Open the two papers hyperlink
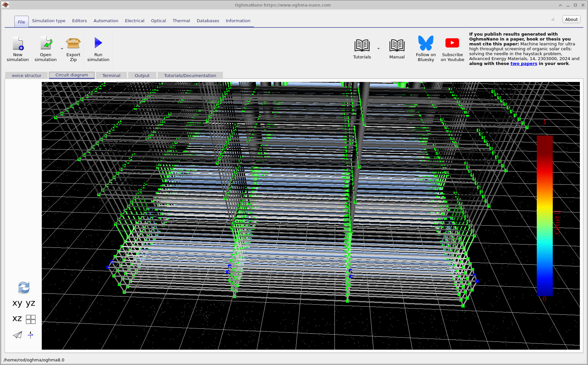The image size is (588, 365). click(523, 64)
